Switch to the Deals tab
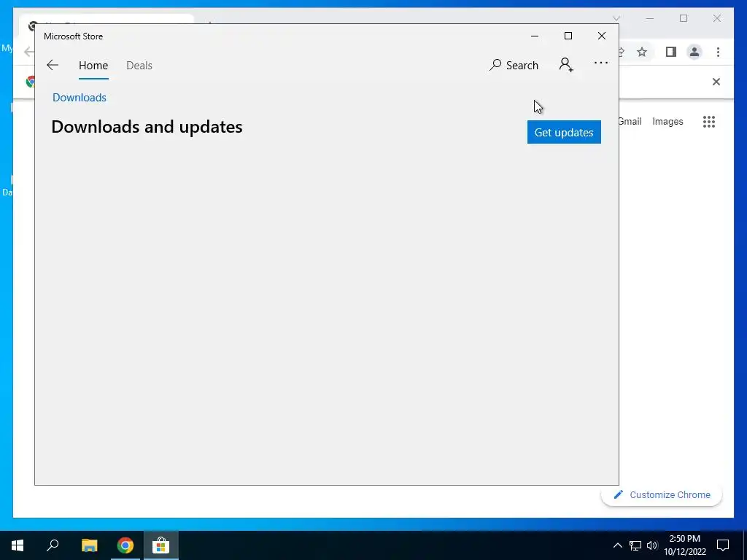Screen dimensions: 747x560 [x=139, y=65]
